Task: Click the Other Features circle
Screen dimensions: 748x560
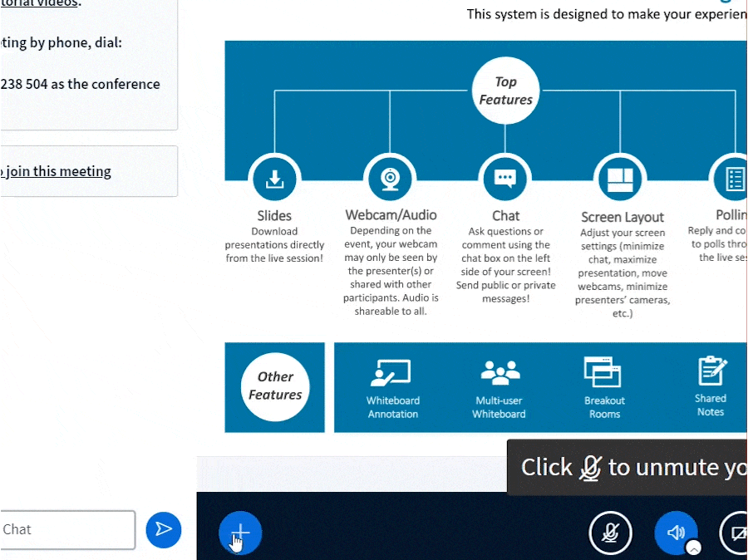Action: [x=275, y=386]
